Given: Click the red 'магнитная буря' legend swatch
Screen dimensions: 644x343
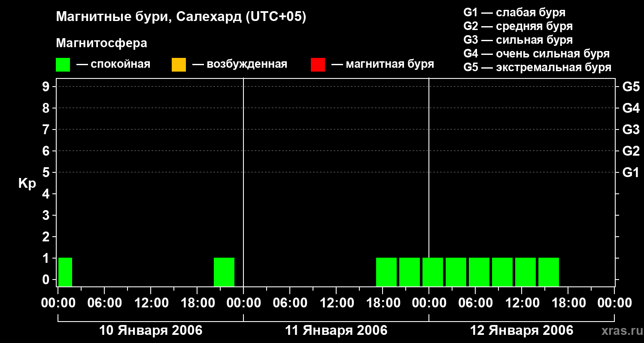Looking at the screenshot, I should pos(318,65).
